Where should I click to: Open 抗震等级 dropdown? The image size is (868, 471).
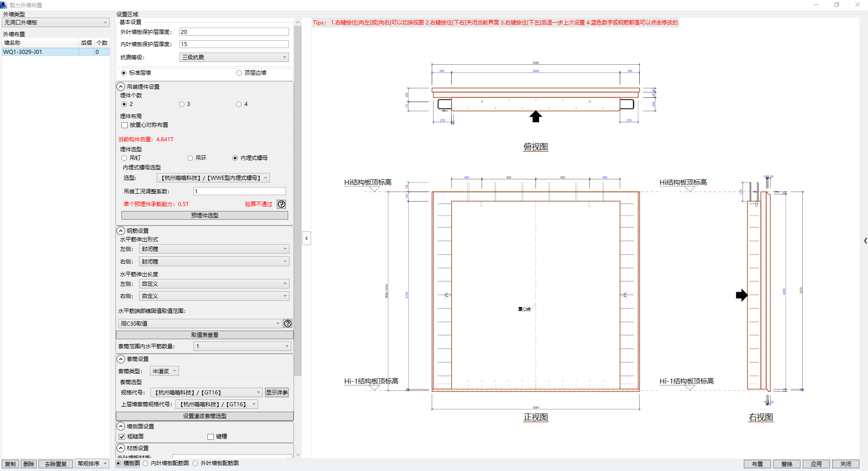(234, 58)
